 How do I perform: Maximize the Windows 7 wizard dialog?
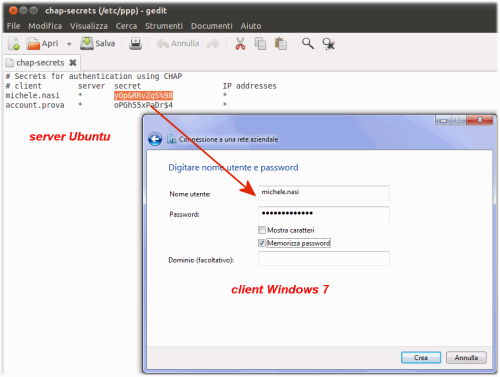click(459, 120)
